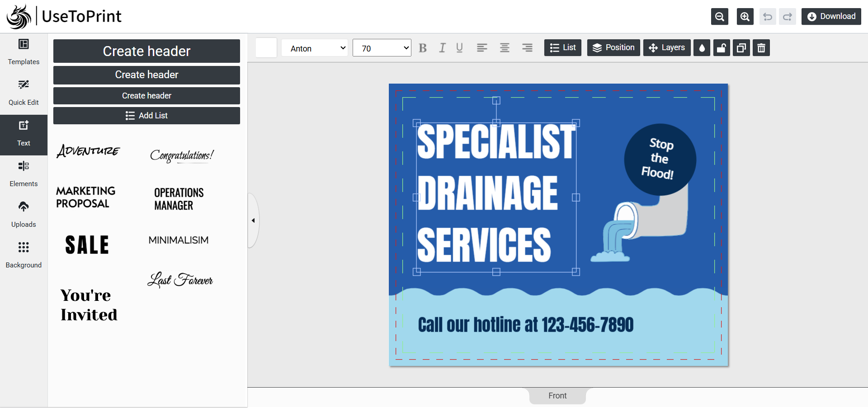Viewport: 868px width, 412px height.
Task: Open the font size 70 dropdown
Action: tap(382, 48)
